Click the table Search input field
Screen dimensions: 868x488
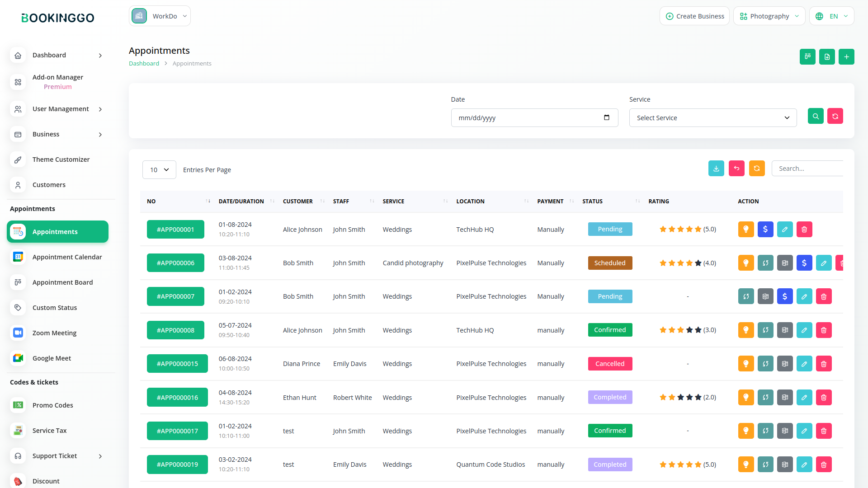pos(807,169)
